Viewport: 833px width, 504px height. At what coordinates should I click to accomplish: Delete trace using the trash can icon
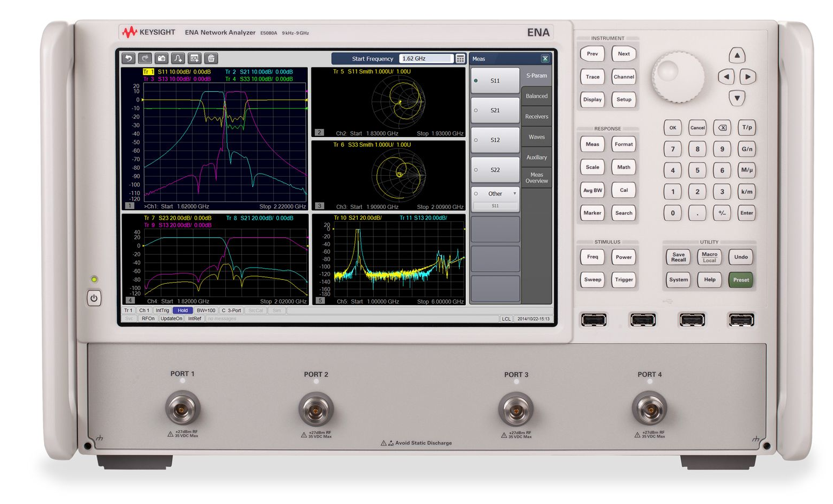pyautogui.click(x=211, y=59)
